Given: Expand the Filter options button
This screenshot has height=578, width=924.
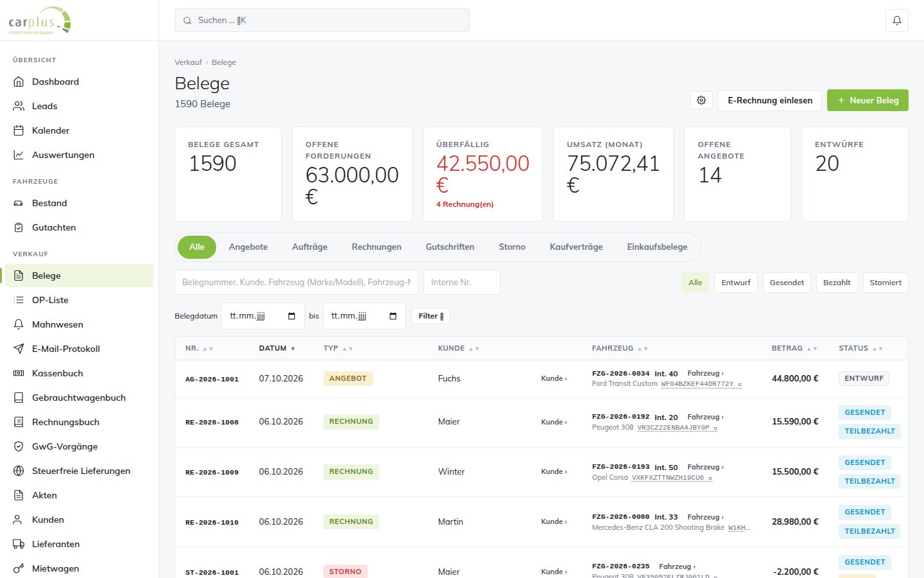Looking at the screenshot, I should point(431,316).
